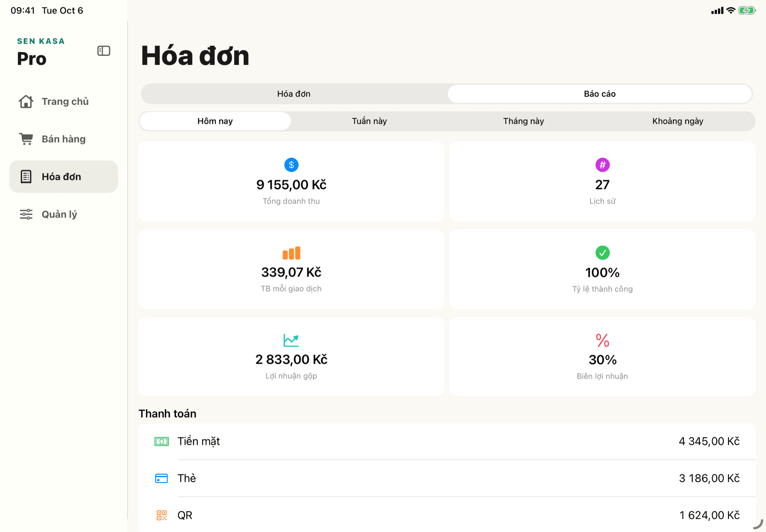Open the Lợi nhuận gộp card
Screen dimensions: 766x532
[291, 356]
